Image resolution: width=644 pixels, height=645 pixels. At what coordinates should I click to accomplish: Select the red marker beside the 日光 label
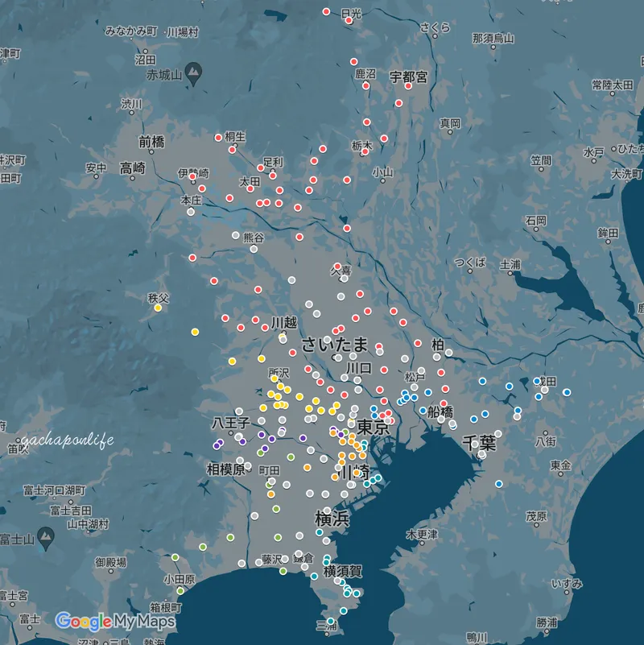tap(349, 21)
